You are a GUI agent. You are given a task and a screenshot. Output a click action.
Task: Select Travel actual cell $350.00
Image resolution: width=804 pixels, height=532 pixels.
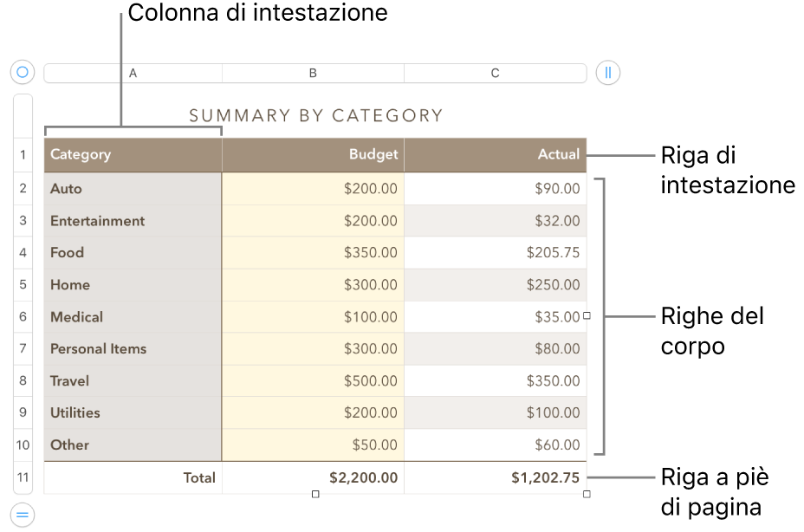495,381
